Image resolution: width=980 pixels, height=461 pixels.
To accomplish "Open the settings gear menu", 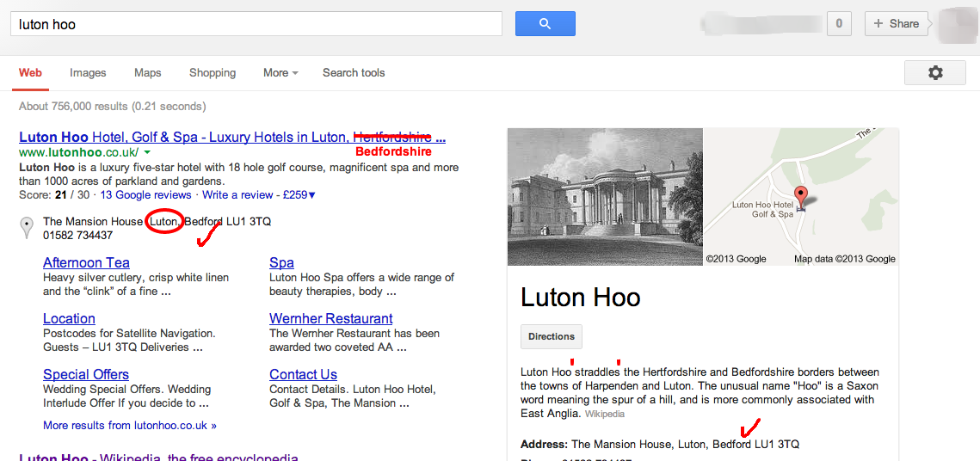I will 934,73.
